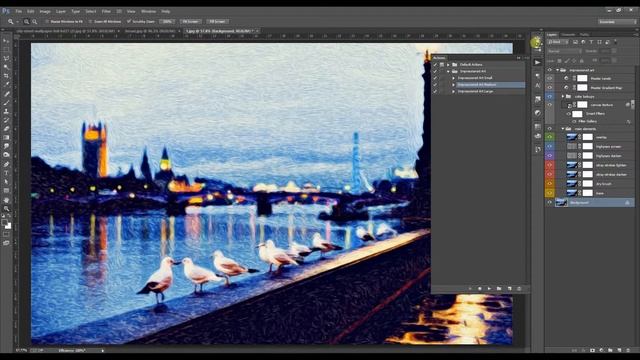Open the Essentials workspace dropdown
This screenshot has width=640, height=360.
[617, 22]
